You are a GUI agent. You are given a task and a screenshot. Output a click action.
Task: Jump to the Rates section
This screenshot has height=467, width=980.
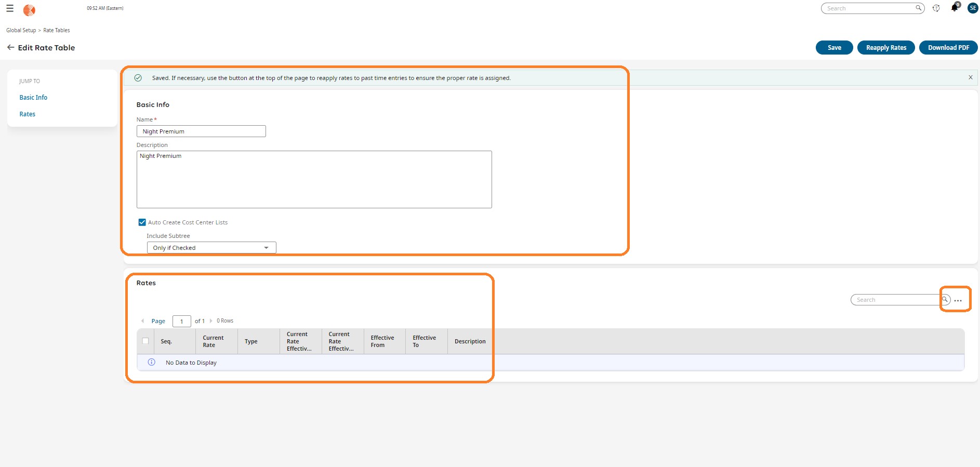(28, 114)
